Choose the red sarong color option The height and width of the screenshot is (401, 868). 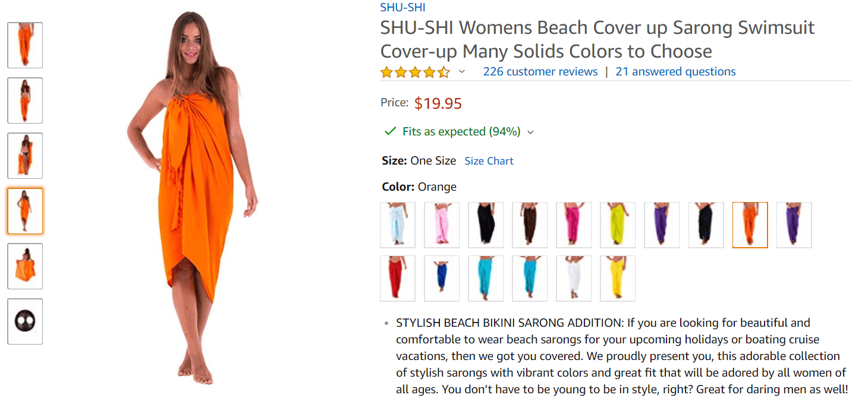(x=398, y=278)
